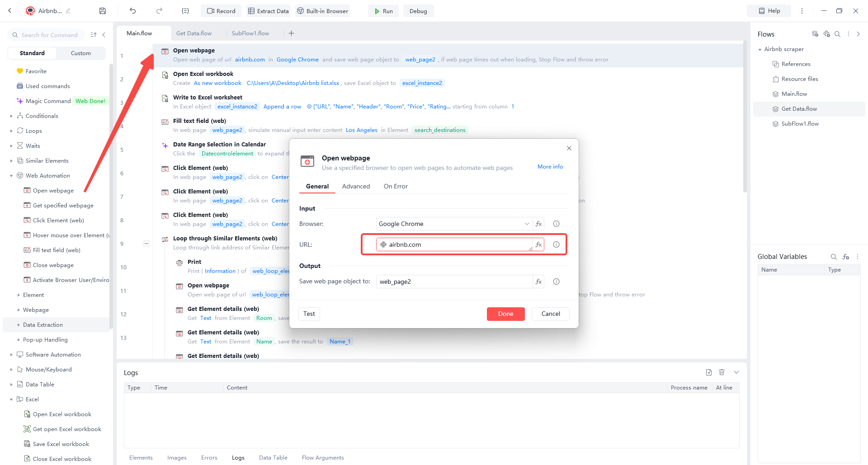Launch the Built-in Browser
This screenshot has height=465, width=868.
[x=322, y=10]
